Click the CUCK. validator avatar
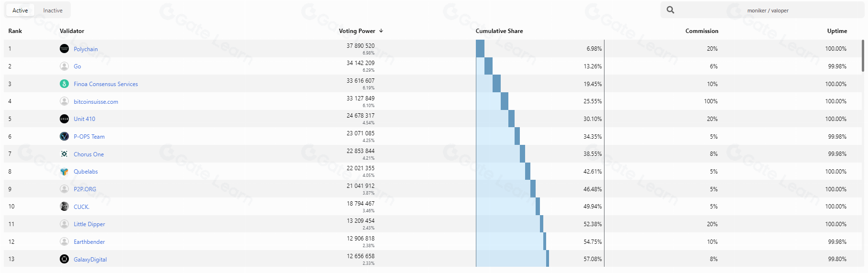The width and height of the screenshot is (868, 273). tap(64, 207)
